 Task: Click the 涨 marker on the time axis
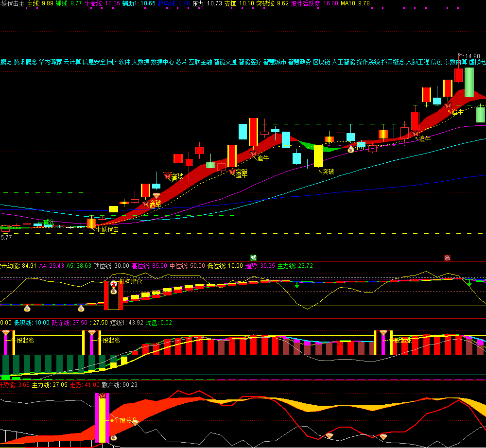tap(447, 258)
